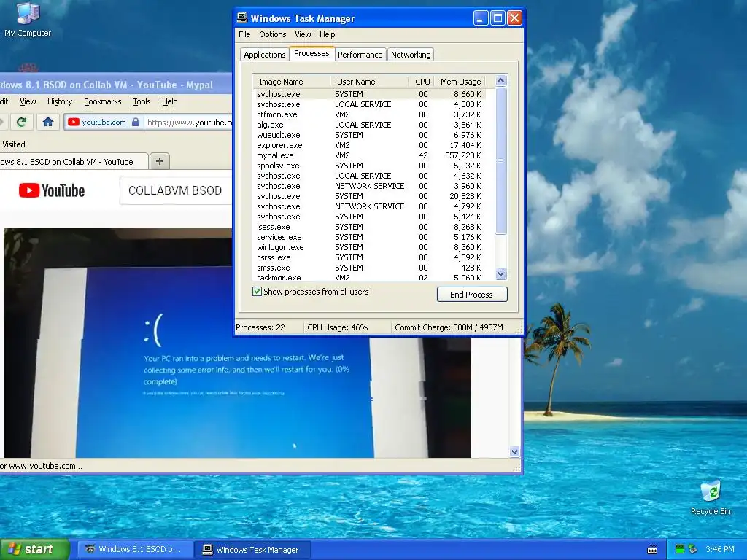Image resolution: width=747 pixels, height=560 pixels.
Task: Open the on-screen keyboard tray icon
Action: click(x=652, y=550)
